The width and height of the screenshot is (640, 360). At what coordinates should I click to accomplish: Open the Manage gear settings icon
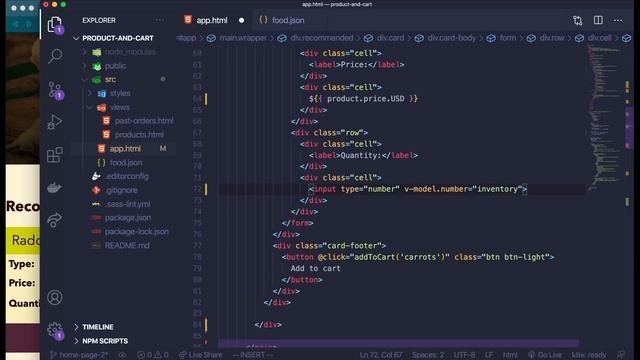pyautogui.click(x=55, y=330)
